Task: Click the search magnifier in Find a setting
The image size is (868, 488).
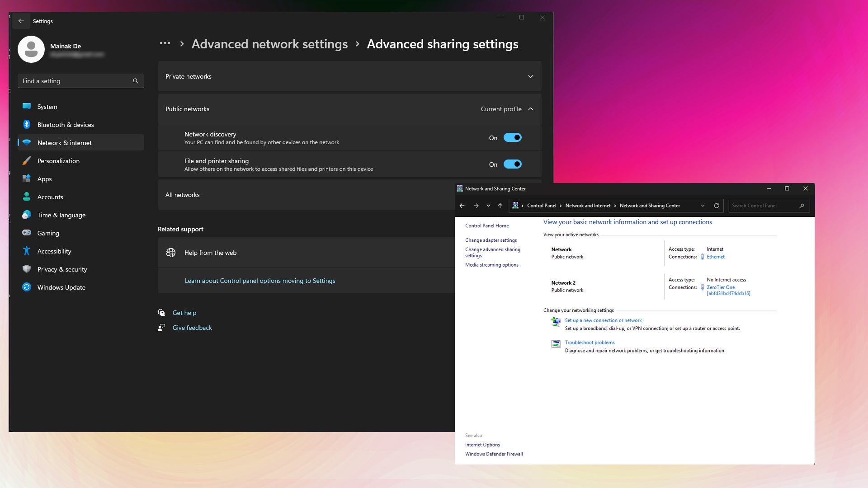Action: tap(136, 81)
